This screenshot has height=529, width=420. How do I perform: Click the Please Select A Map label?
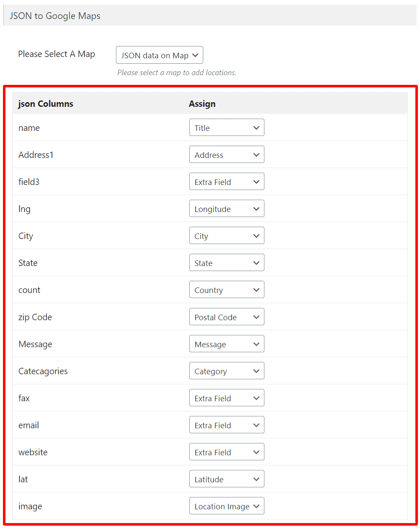(x=57, y=54)
